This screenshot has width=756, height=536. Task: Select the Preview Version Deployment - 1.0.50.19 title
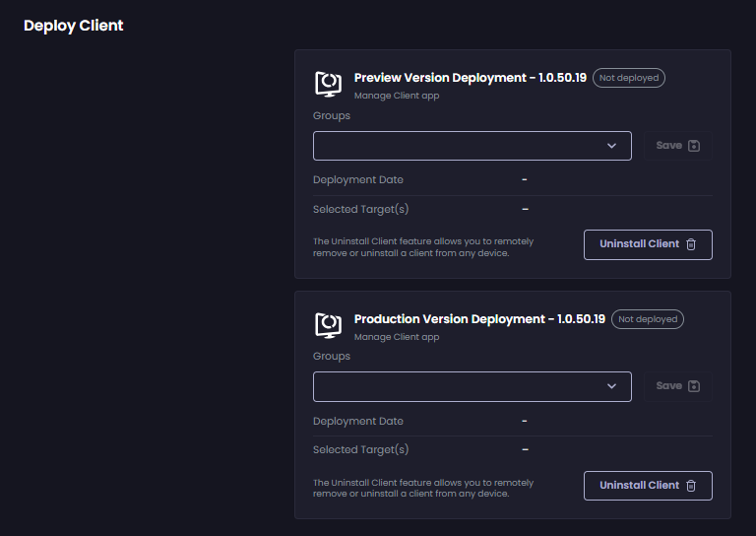click(471, 78)
